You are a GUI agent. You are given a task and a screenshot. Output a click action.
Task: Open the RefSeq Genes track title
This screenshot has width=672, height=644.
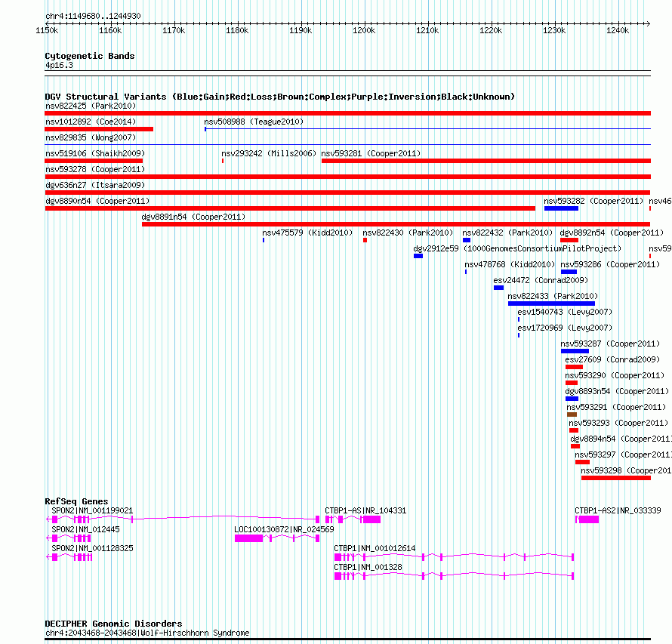[x=76, y=501]
